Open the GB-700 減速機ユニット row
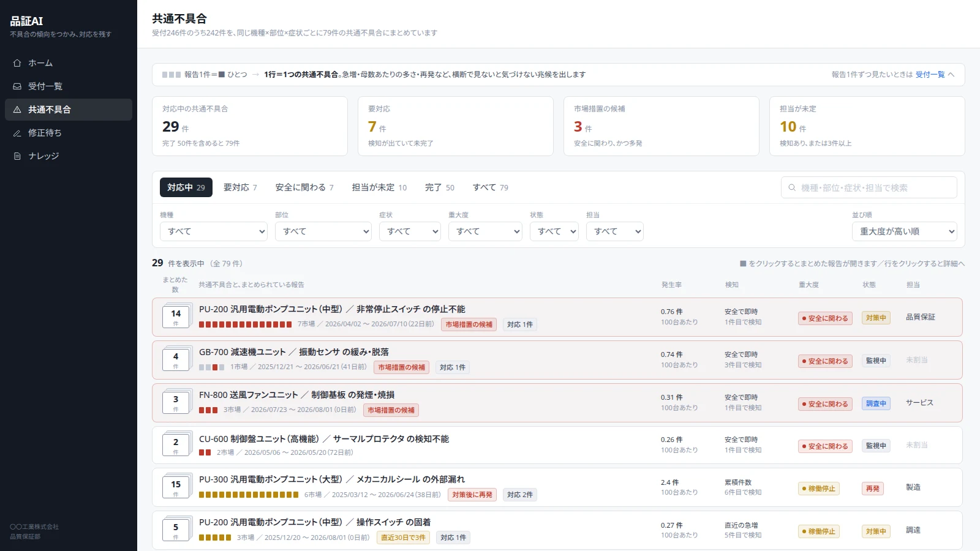The width and height of the screenshot is (980, 551). [x=557, y=360]
